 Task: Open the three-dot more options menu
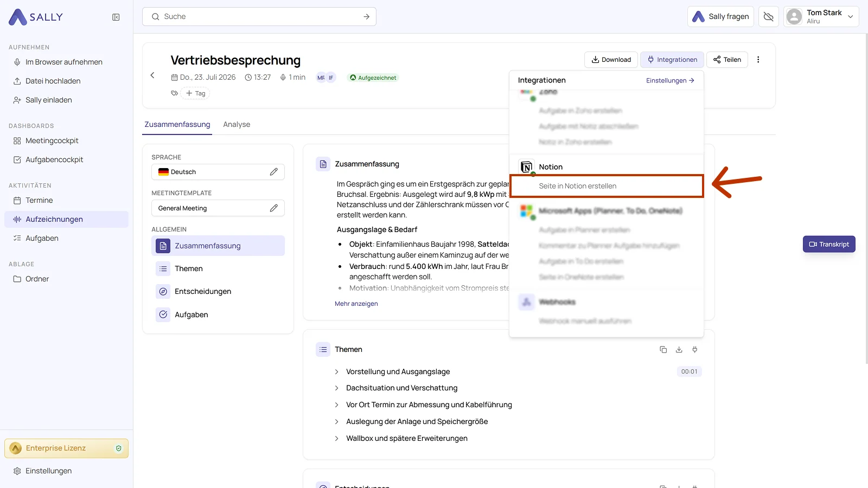[758, 60]
